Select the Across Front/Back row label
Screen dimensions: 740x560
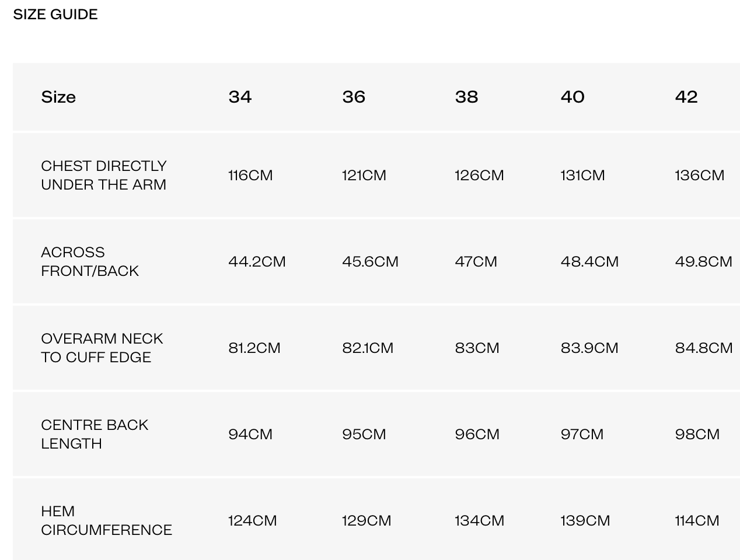(90, 261)
